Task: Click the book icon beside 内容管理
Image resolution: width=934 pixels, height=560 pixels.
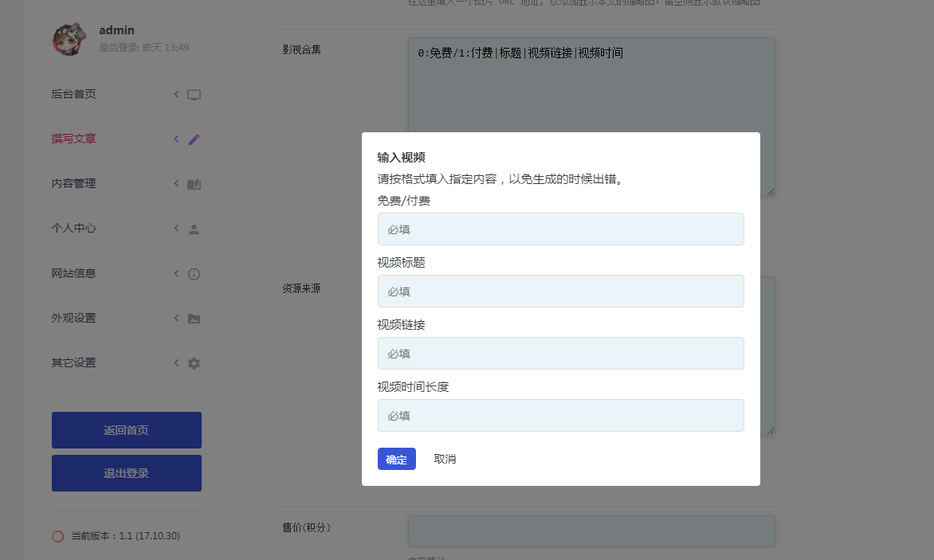Action: [x=193, y=183]
